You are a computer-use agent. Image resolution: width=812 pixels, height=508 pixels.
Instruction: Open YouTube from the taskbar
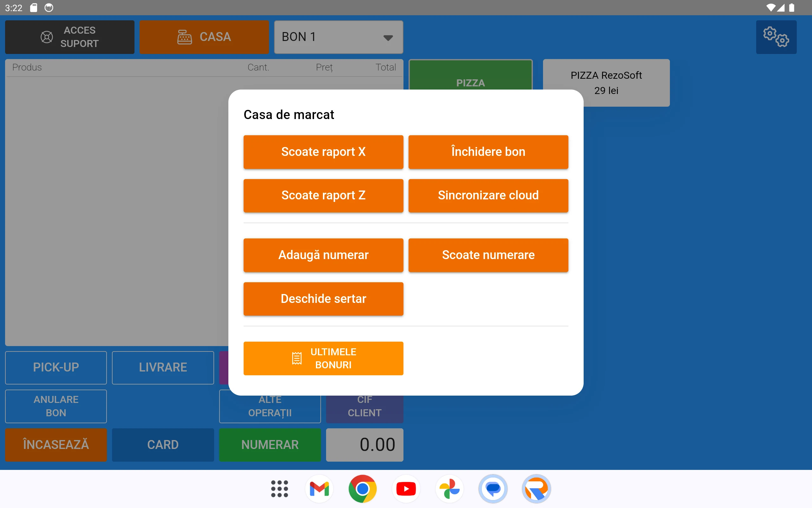[x=406, y=489]
